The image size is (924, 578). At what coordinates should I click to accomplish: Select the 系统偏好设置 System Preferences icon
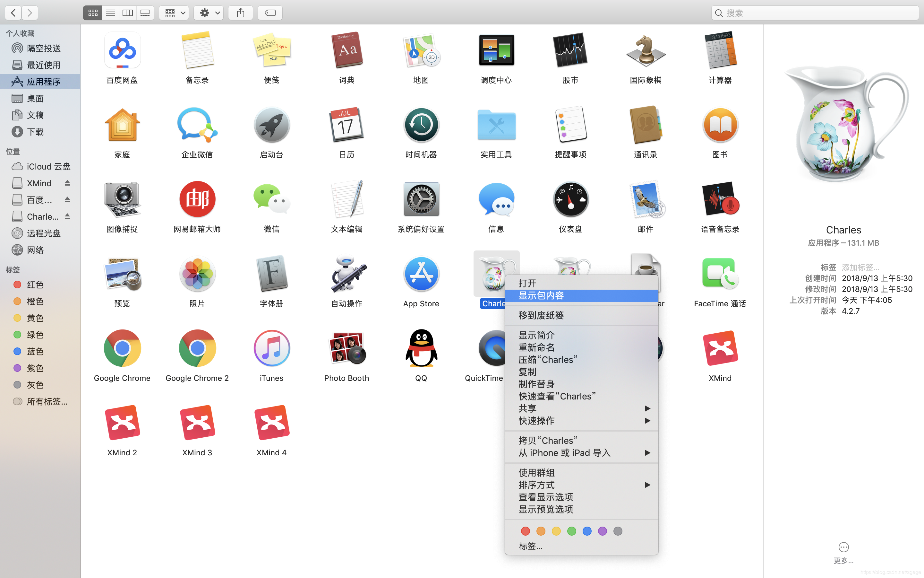421,199
